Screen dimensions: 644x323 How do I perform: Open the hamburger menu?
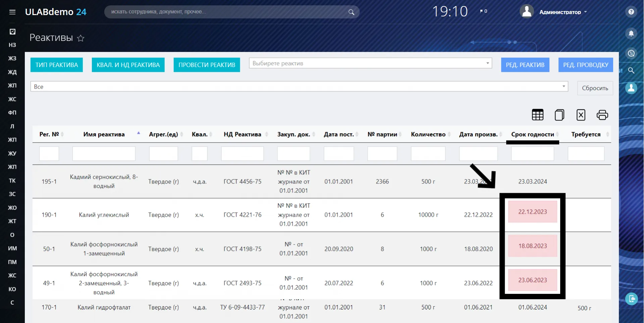12,12
